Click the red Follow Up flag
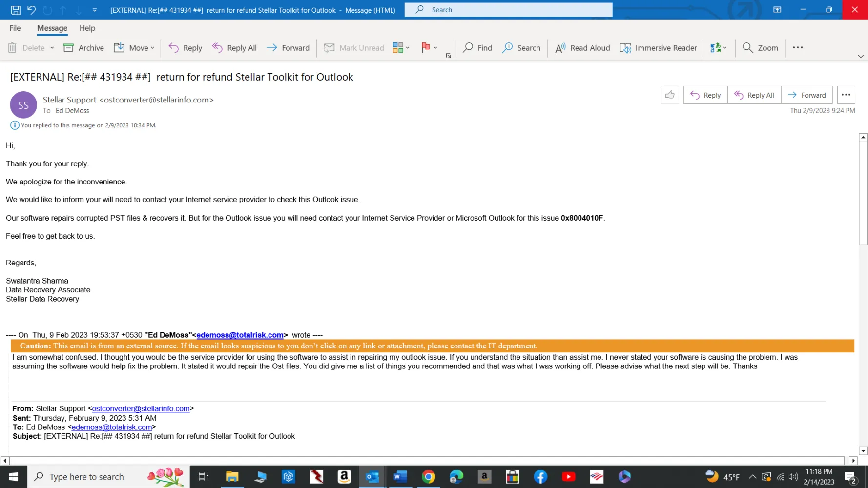The width and height of the screenshot is (868, 488). tap(426, 47)
